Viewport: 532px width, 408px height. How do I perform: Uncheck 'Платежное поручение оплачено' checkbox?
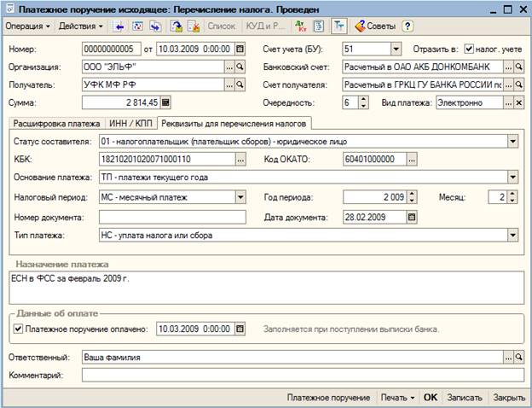pos(20,329)
